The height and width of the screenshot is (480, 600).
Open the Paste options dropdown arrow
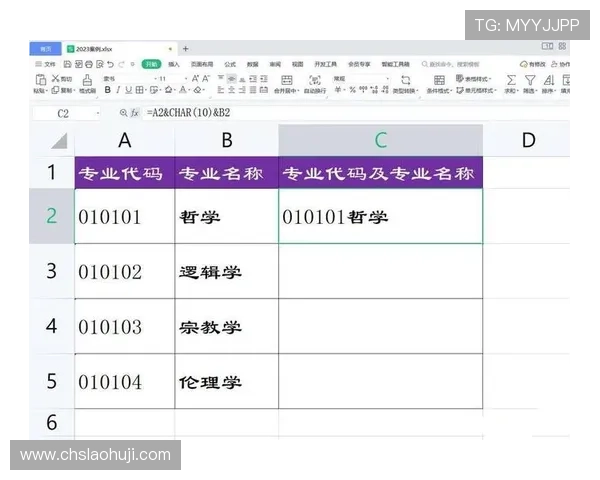pyautogui.click(x=46, y=91)
